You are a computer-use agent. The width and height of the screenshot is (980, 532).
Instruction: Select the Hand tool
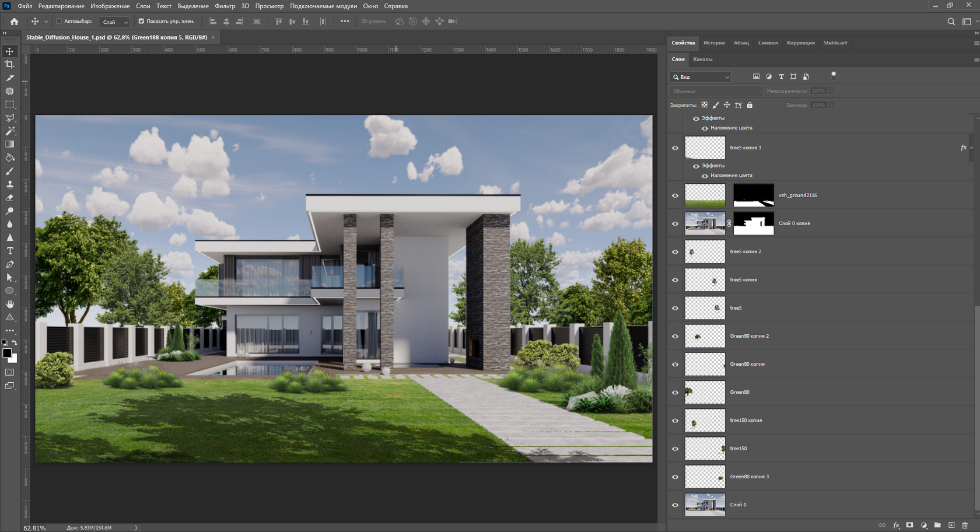tap(9, 304)
